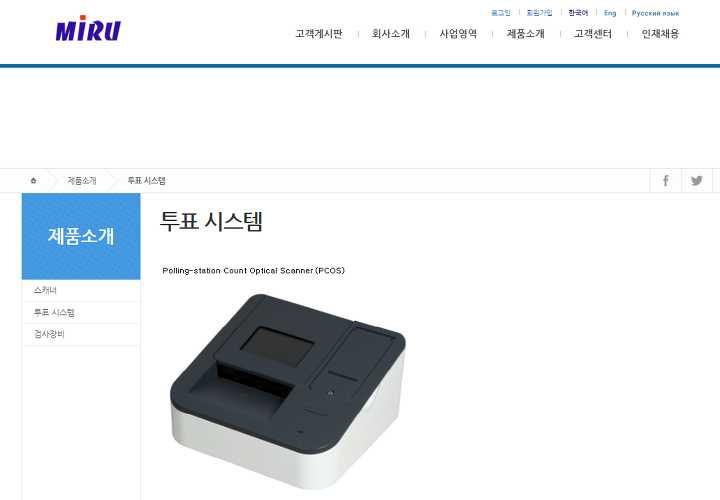Open 고객센터 menu

point(593,34)
